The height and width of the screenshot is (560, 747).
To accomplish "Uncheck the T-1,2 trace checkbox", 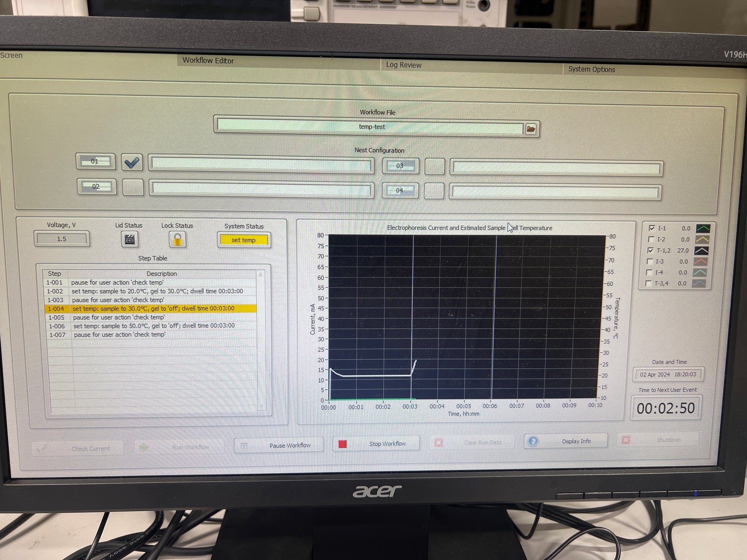I will pos(650,250).
